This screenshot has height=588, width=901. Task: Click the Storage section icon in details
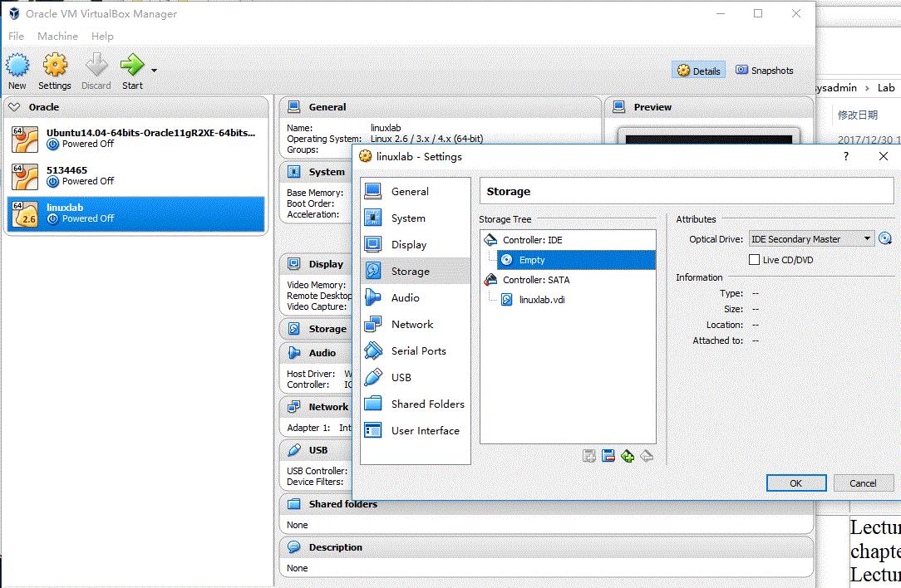pyautogui.click(x=294, y=329)
